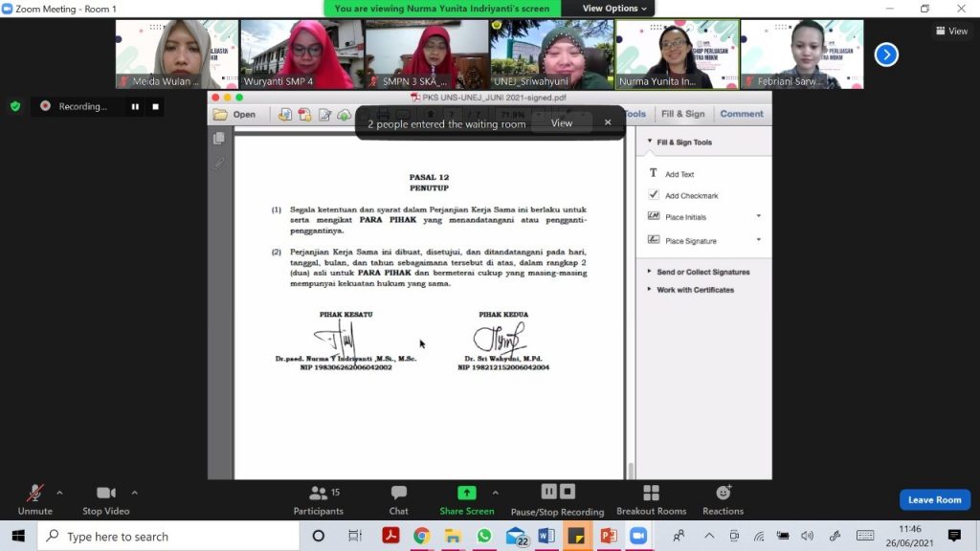Open share options arrow beside Share Screen

[x=495, y=493]
